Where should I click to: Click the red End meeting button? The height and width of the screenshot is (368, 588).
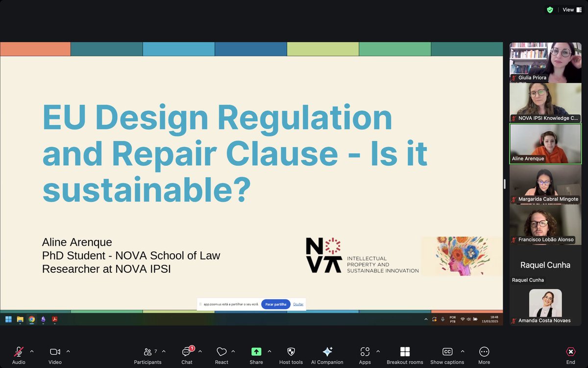click(x=570, y=355)
